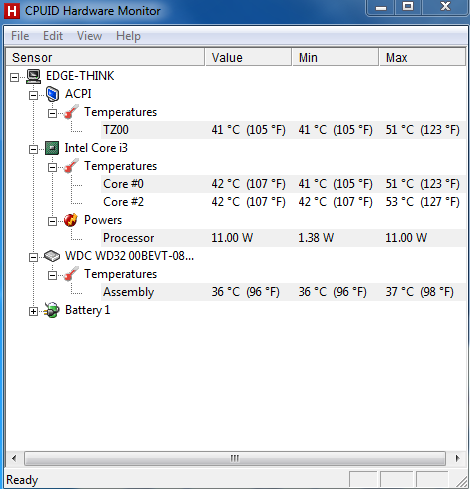
Task: Open the File menu
Action: pyautogui.click(x=20, y=36)
